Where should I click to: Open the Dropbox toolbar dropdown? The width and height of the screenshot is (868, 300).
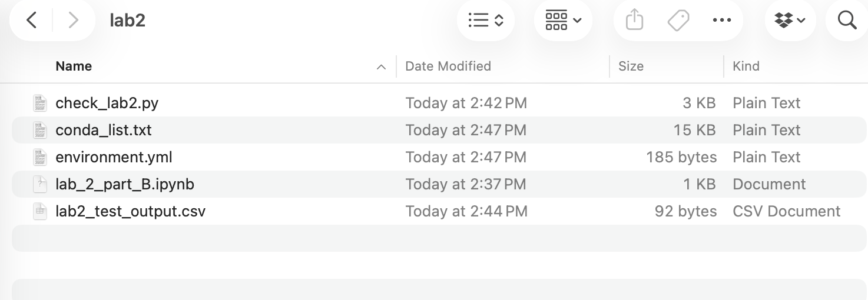pos(790,21)
